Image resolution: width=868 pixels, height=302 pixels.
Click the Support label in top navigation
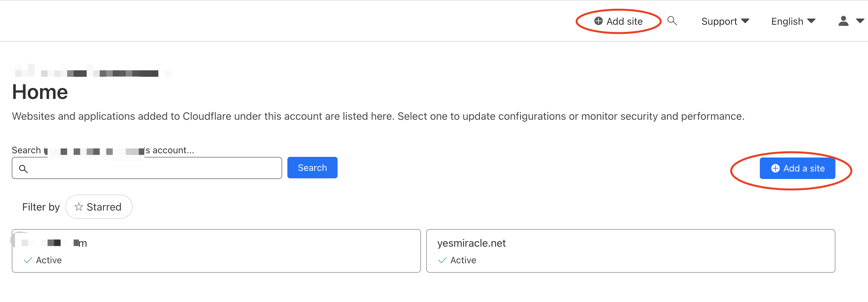tap(719, 21)
